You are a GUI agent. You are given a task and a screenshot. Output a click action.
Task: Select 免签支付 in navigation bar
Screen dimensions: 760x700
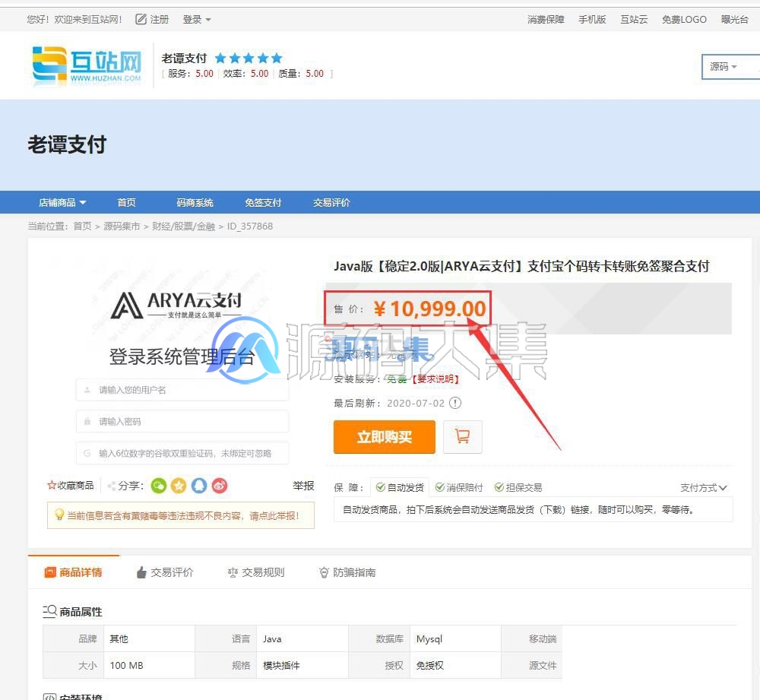click(x=263, y=203)
